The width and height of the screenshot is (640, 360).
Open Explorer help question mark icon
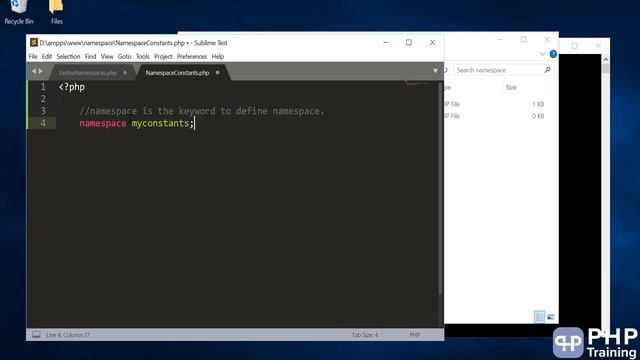pos(553,54)
